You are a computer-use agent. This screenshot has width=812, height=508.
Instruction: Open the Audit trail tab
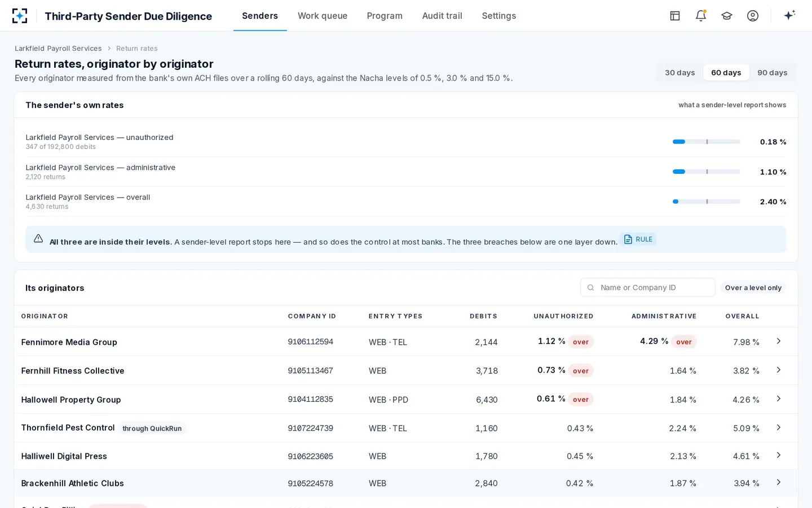click(x=442, y=16)
